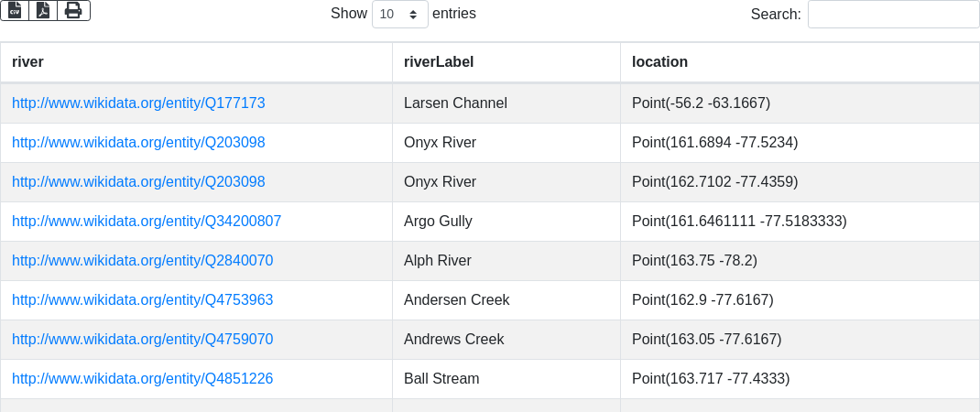This screenshot has height=412, width=980.
Task: Open Wikidata link in second Onyx River row
Action: [138, 182]
